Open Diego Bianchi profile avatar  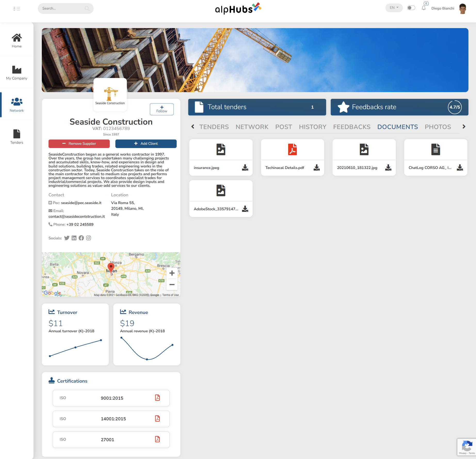click(x=463, y=9)
